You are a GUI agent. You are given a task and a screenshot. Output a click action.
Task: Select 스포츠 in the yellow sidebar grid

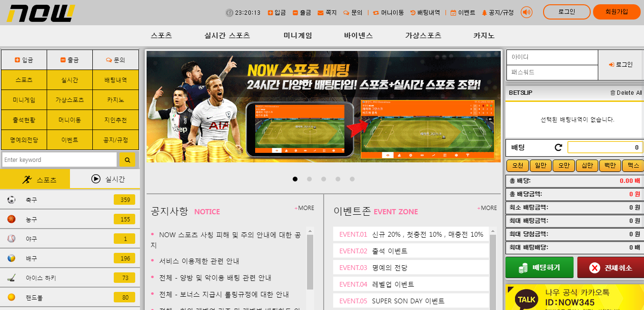[x=24, y=80]
